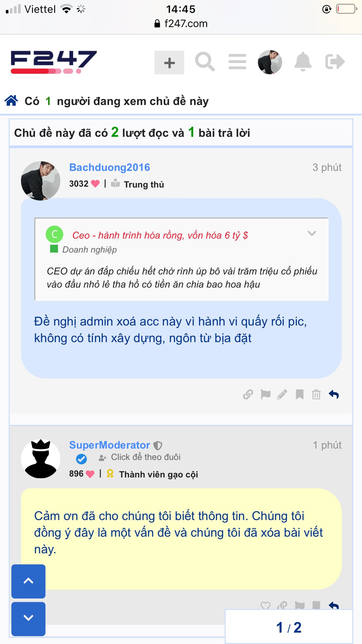
Task: Edit post using pencil icon
Action: [282, 394]
